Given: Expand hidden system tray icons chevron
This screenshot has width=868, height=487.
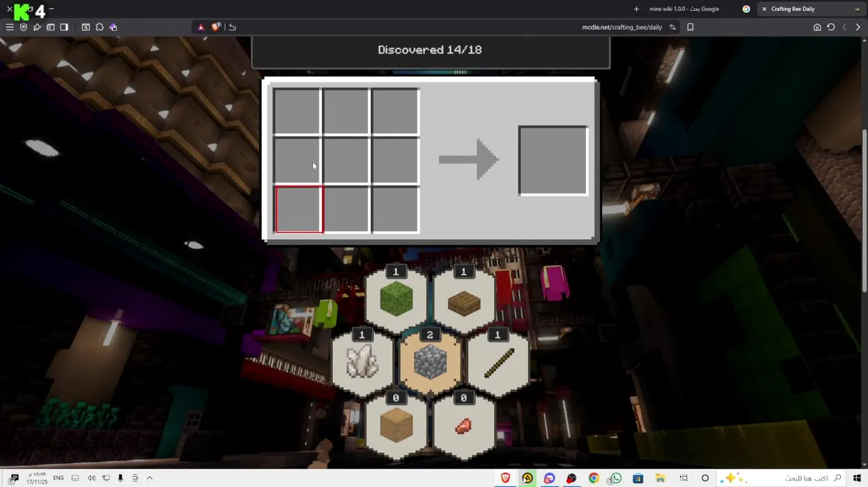Looking at the screenshot, I should pyautogui.click(x=150, y=478).
